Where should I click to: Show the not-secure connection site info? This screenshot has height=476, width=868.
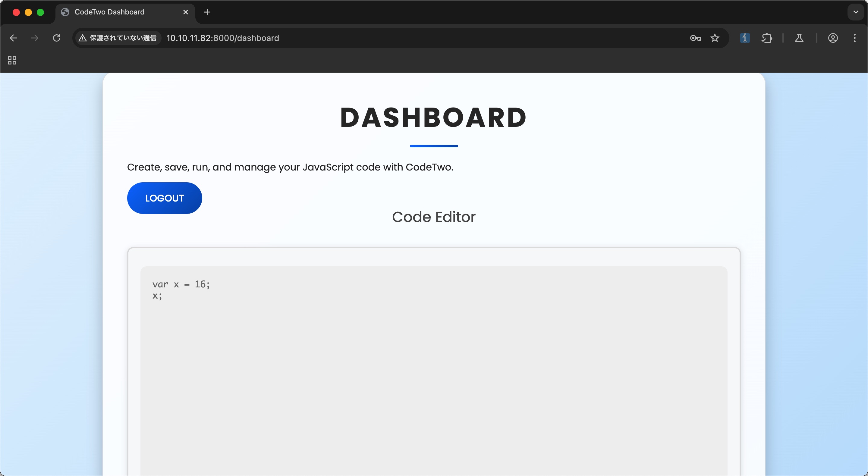point(117,38)
